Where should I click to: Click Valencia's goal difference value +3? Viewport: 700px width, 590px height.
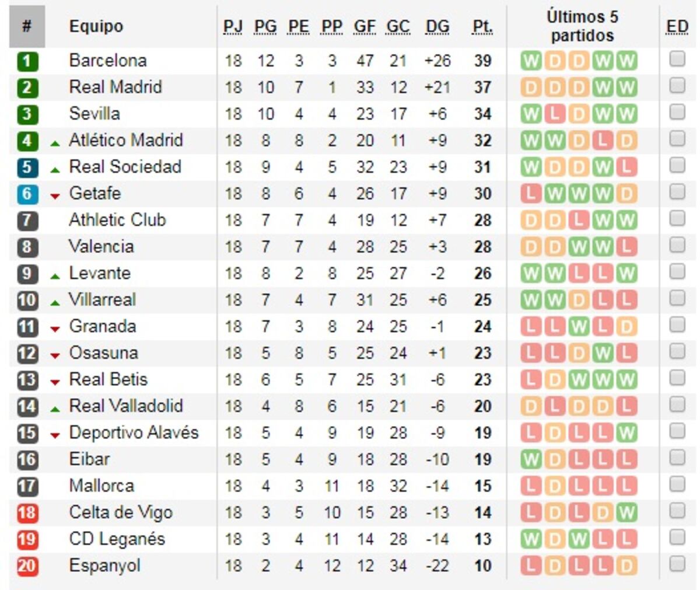(437, 246)
